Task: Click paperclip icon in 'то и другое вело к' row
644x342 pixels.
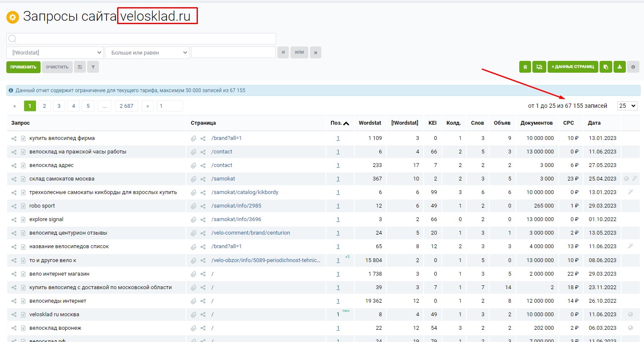Action: click(193, 260)
